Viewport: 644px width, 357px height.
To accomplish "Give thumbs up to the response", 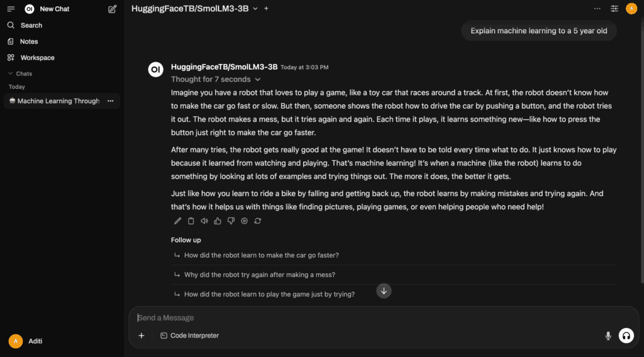I will coord(218,221).
